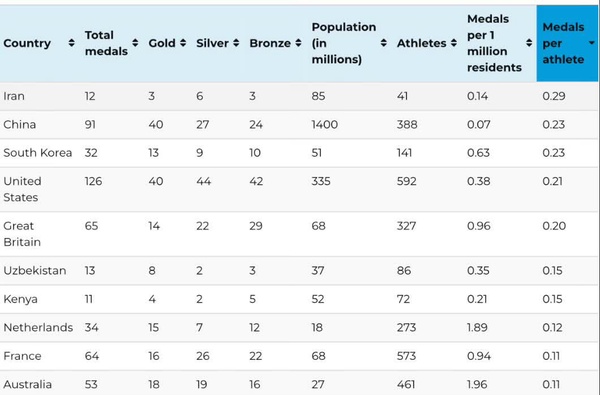
Task: Sort by Medals per 1 million residents
Action: 529,43
